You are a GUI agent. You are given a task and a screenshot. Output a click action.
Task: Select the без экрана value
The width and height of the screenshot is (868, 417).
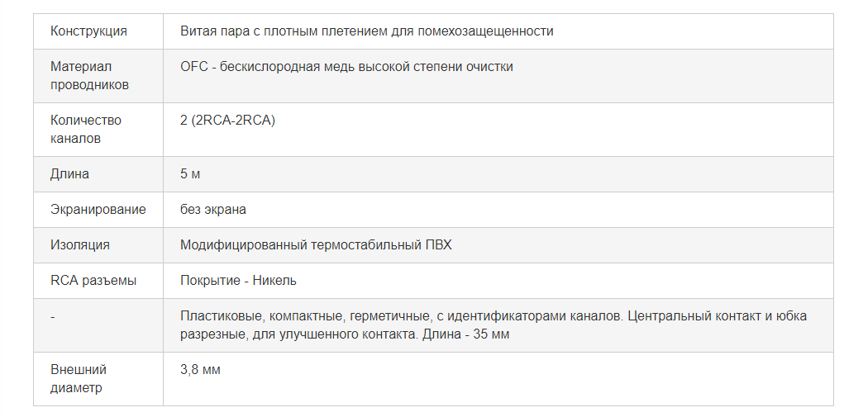coord(213,210)
